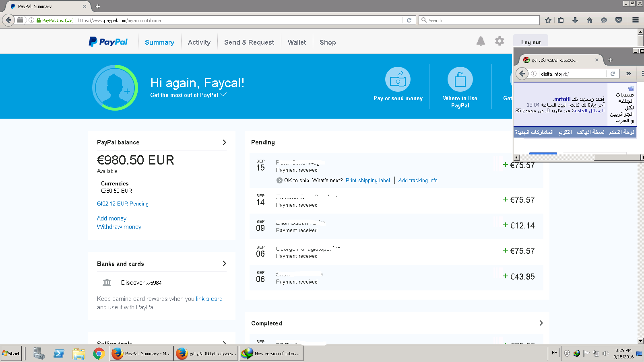The width and height of the screenshot is (644, 362).
Task: Click the Withdraw money link
Action: tap(119, 226)
